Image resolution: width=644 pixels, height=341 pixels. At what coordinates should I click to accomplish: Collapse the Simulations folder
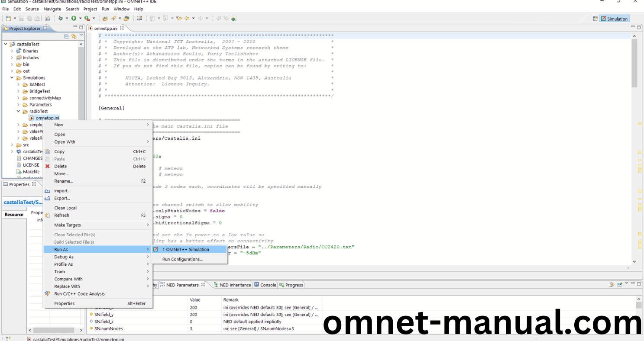12,78
